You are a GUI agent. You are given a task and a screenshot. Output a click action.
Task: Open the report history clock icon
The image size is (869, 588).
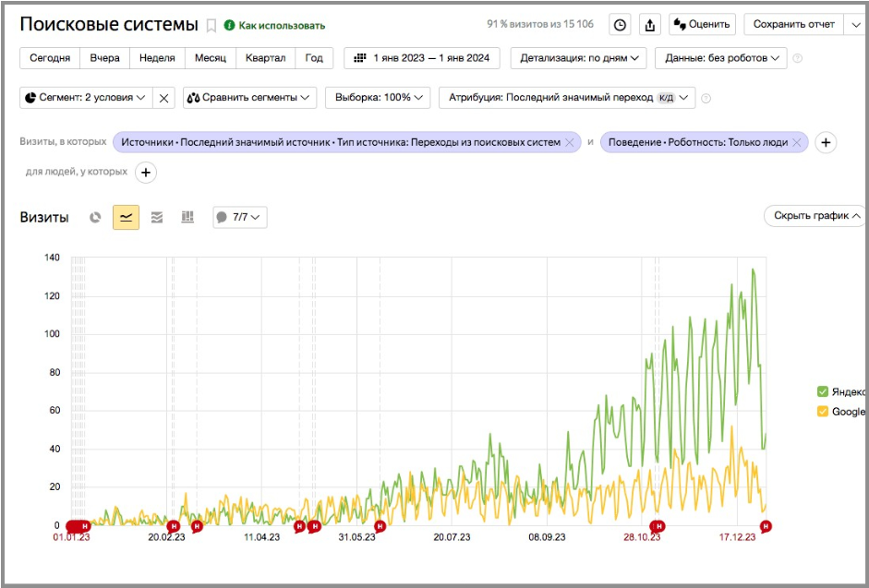click(x=620, y=25)
